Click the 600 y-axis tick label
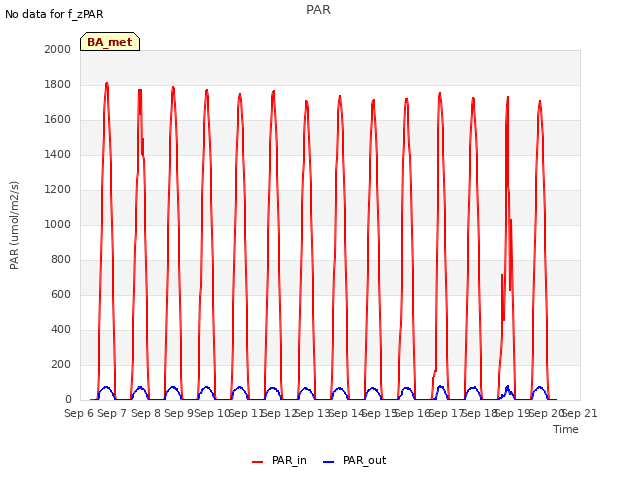The image size is (640, 480). click(x=61, y=294)
